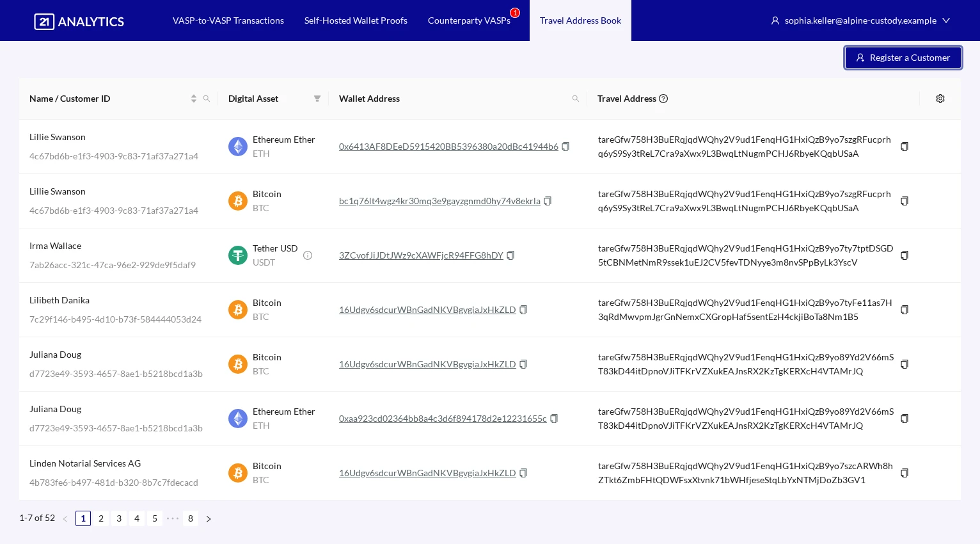Copy Linden Notarial Services AG wallet address
Image resolution: width=980 pixels, height=544 pixels.
(x=523, y=473)
